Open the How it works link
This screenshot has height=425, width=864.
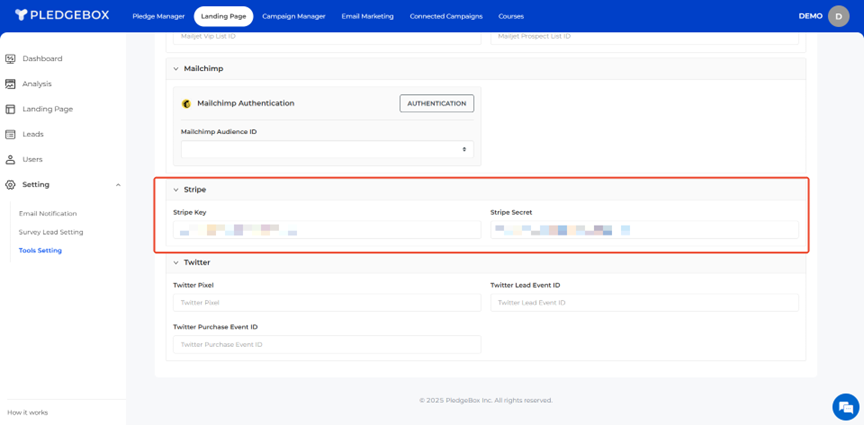pyautogui.click(x=28, y=412)
